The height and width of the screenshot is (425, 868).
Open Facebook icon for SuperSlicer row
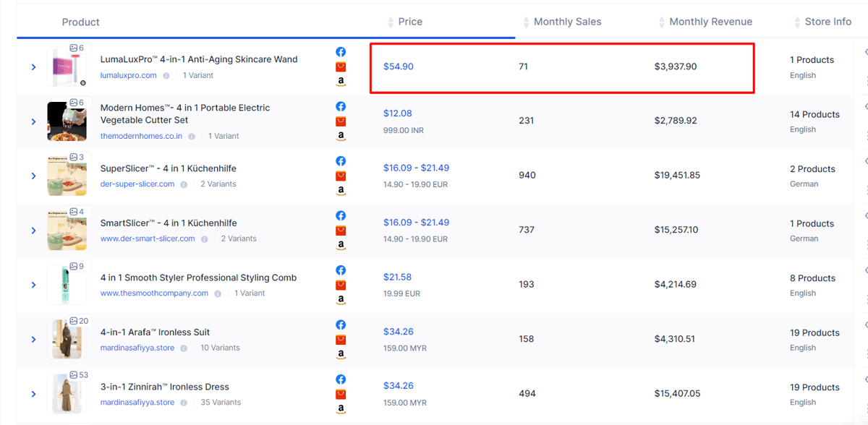[x=341, y=161]
